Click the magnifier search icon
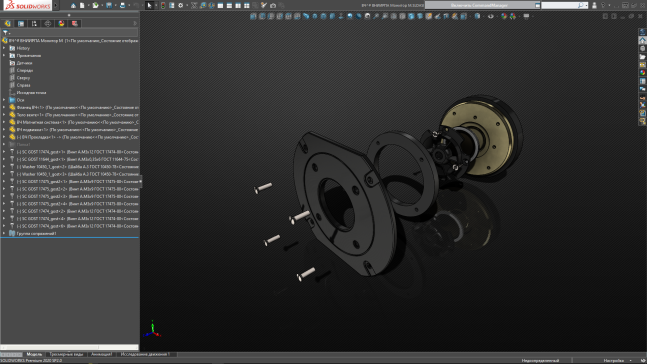Screen dimensions: 647x364 581,5
